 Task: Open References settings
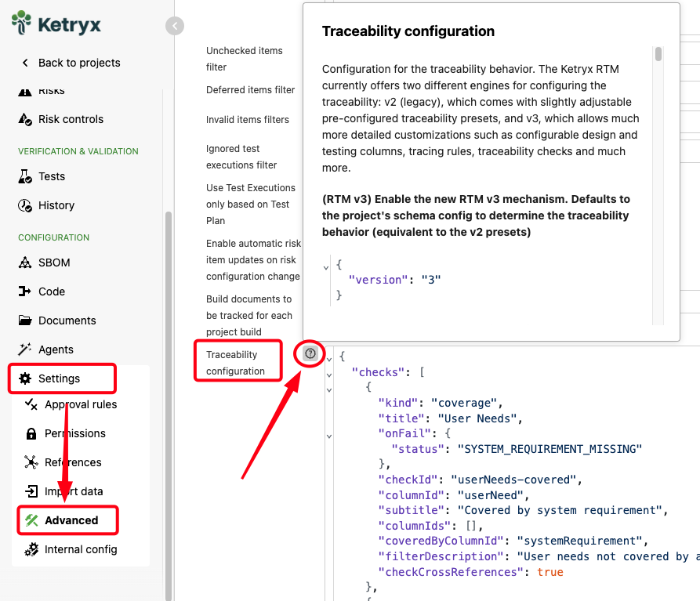coord(73,462)
